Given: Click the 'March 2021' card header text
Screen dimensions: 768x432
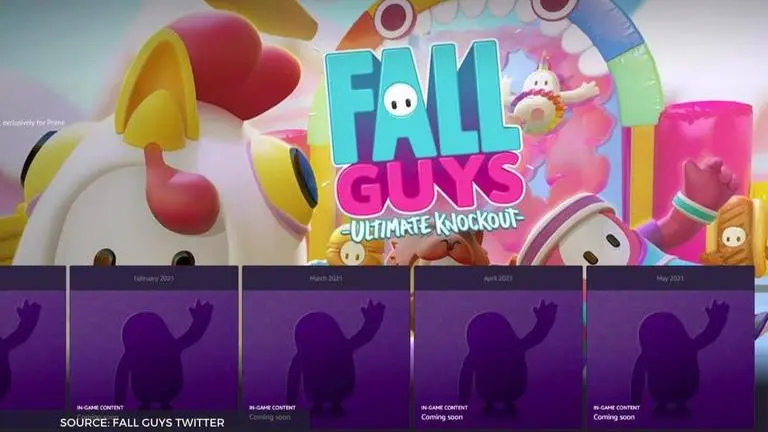Looking at the screenshot, I should (326, 278).
